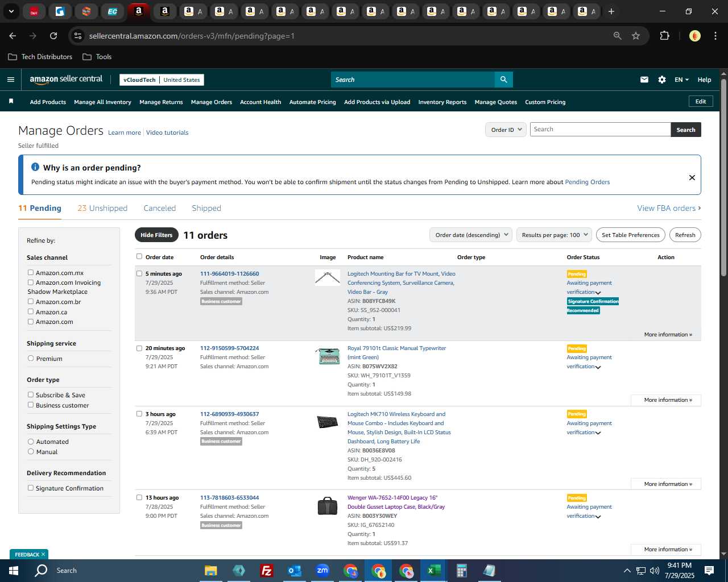The image size is (728, 582).
Task: Click the browser zoom magnifier icon
Action: tap(618, 36)
